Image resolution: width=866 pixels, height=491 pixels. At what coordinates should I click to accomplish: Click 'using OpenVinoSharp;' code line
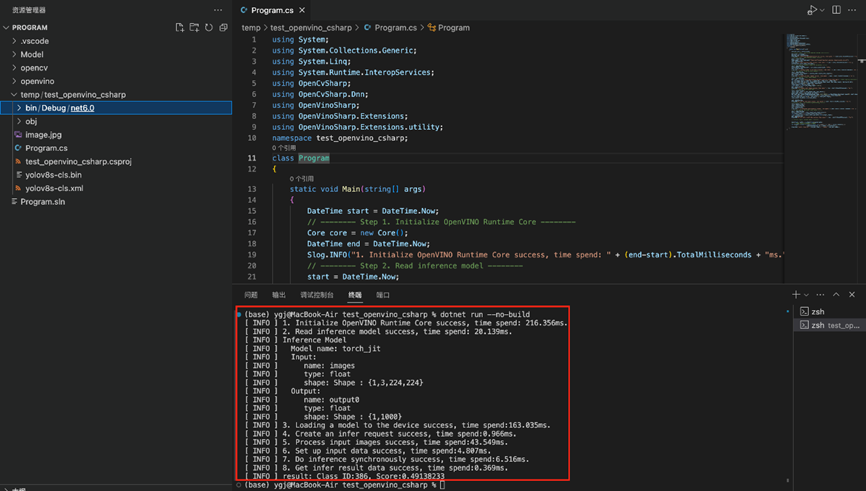pyautogui.click(x=315, y=105)
